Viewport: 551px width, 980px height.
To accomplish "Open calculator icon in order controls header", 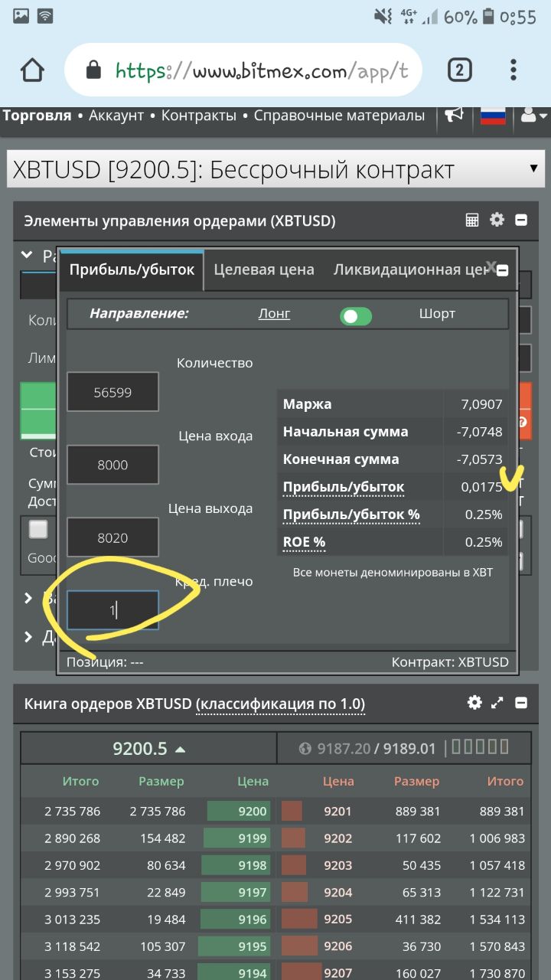I will click(x=472, y=220).
